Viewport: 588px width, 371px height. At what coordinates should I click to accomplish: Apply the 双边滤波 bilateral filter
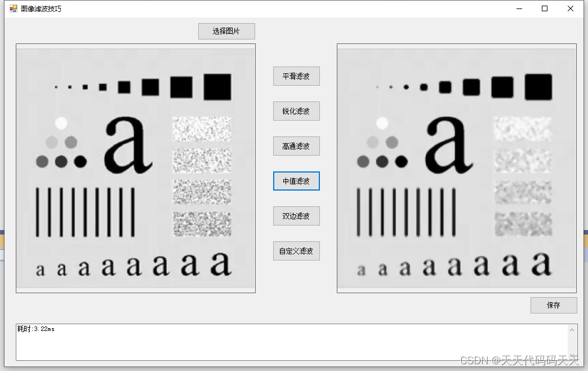click(x=296, y=216)
